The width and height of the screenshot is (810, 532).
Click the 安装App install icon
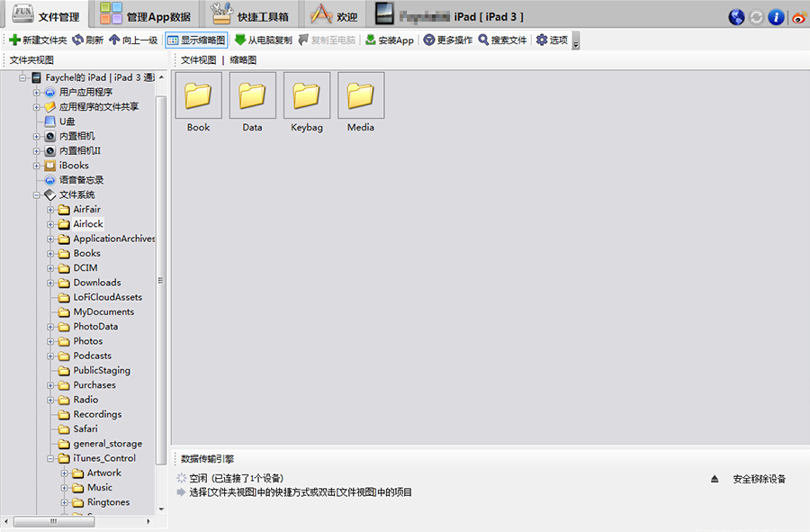[370, 41]
